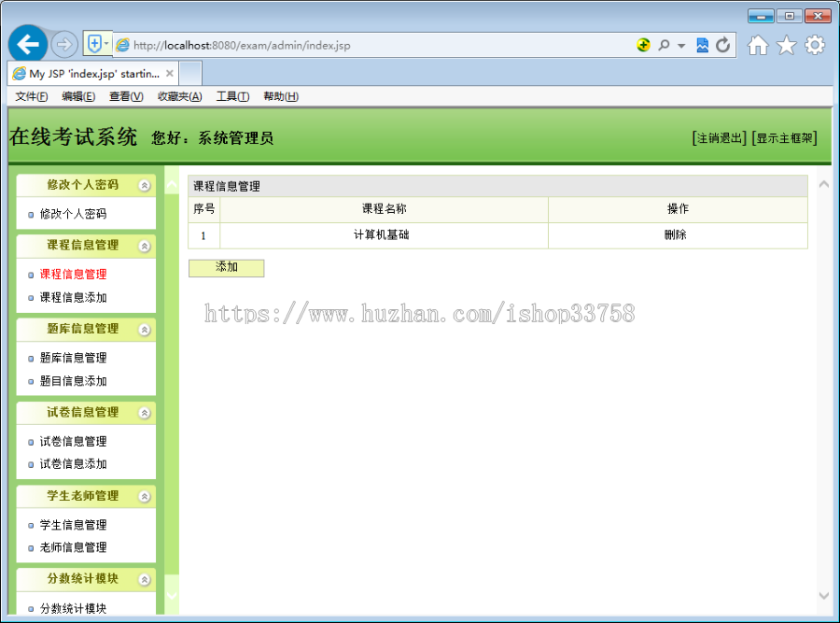Screen dimensions: 840x623
Task: Click the 添加 button to add a course
Action: pos(226,268)
